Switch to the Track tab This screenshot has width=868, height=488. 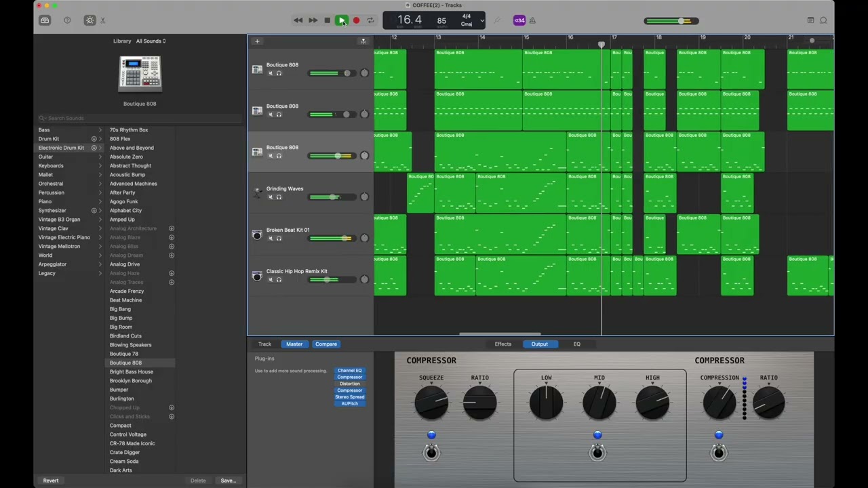coord(264,344)
